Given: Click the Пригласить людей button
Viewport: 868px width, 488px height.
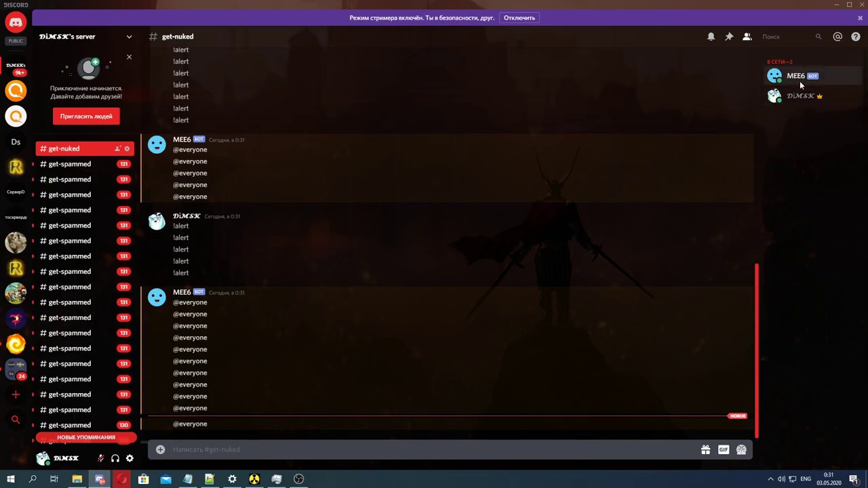Looking at the screenshot, I should [x=86, y=117].
